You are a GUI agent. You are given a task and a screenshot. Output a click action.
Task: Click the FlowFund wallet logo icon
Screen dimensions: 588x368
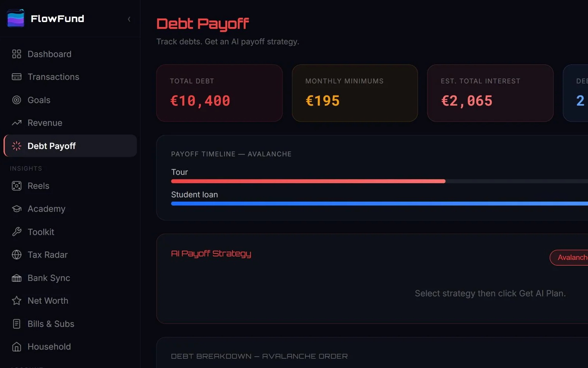pyautogui.click(x=15, y=18)
